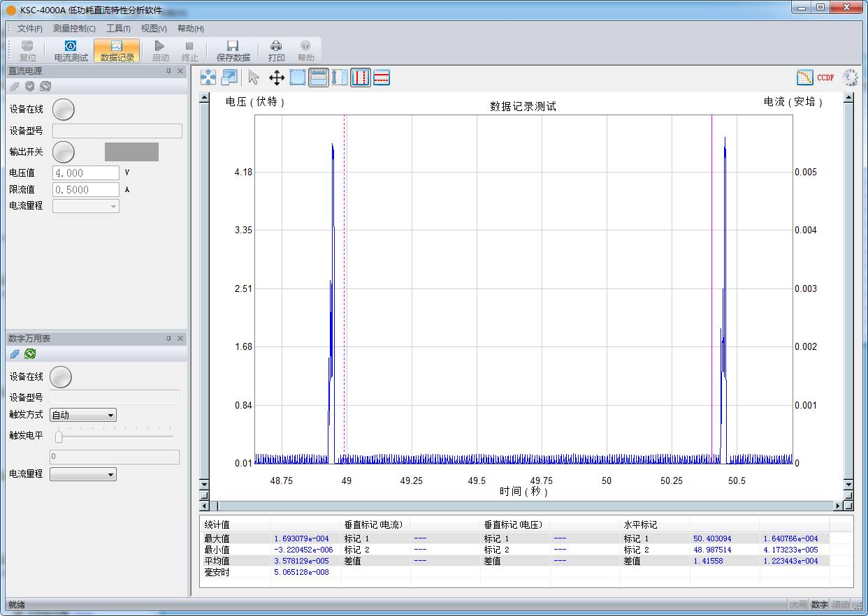Click the 触发电平 slider handle

tap(59, 437)
